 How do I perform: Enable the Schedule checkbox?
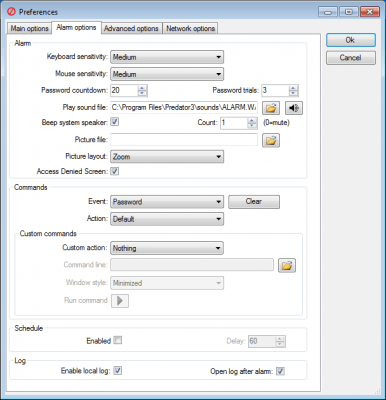click(117, 340)
